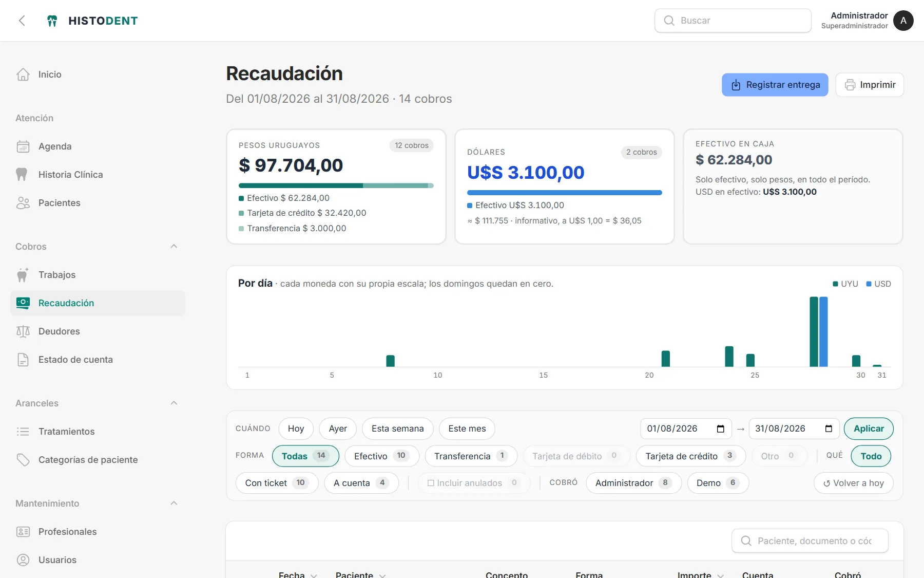Screen dimensions: 924x578
Task: Toggle the Con ticket filter chip
Action: tap(277, 483)
